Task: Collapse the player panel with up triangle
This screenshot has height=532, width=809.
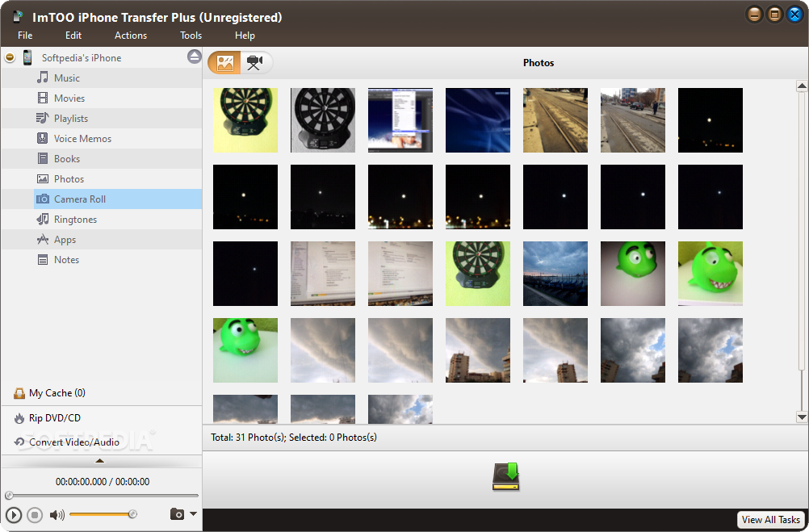Action: coord(100,461)
